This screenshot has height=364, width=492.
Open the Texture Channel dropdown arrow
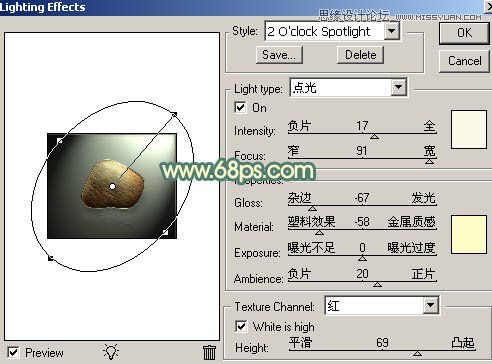pyautogui.click(x=430, y=305)
